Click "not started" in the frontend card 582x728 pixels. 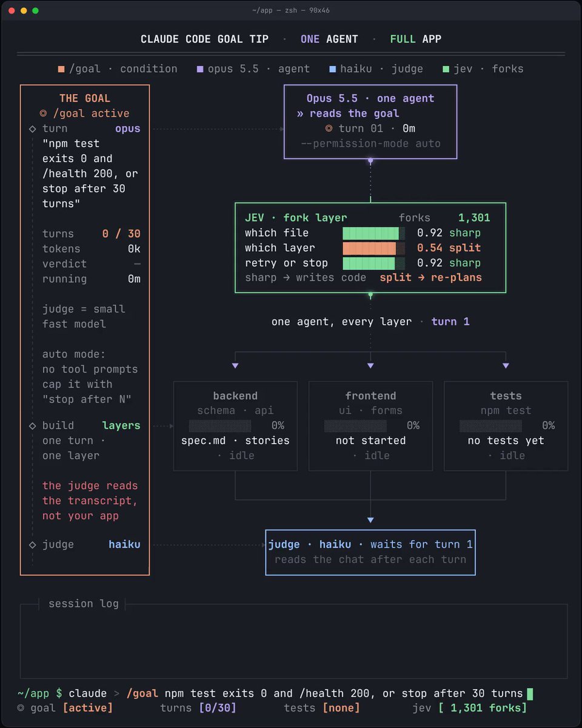pos(370,440)
